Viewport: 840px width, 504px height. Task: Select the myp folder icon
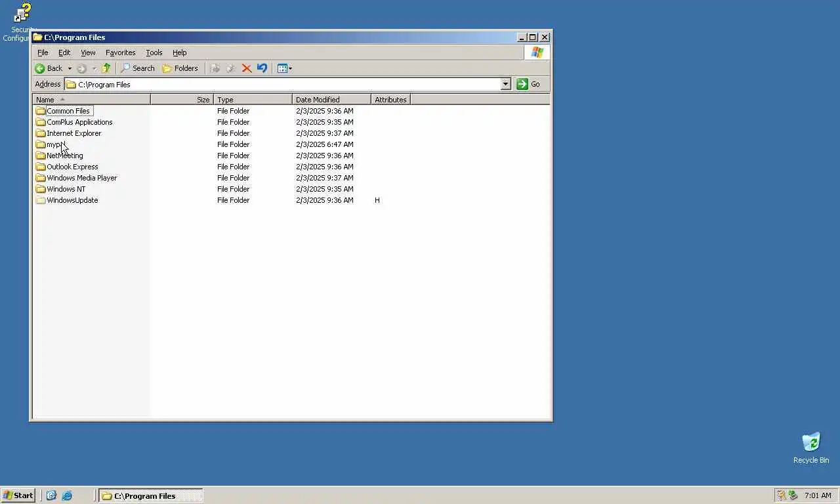point(41,144)
